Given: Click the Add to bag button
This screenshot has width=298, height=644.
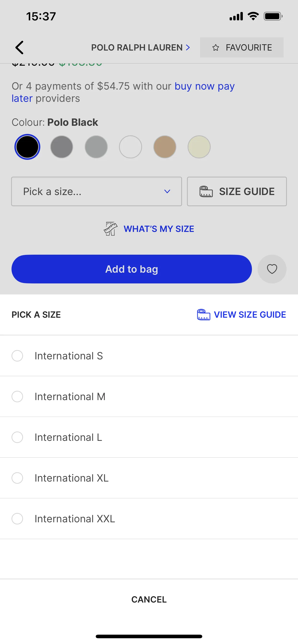Looking at the screenshot, I should click(132, 269).
